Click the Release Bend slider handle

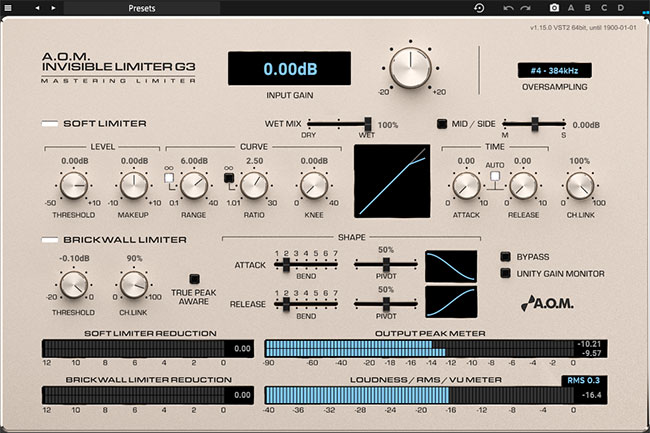point(286,304)
